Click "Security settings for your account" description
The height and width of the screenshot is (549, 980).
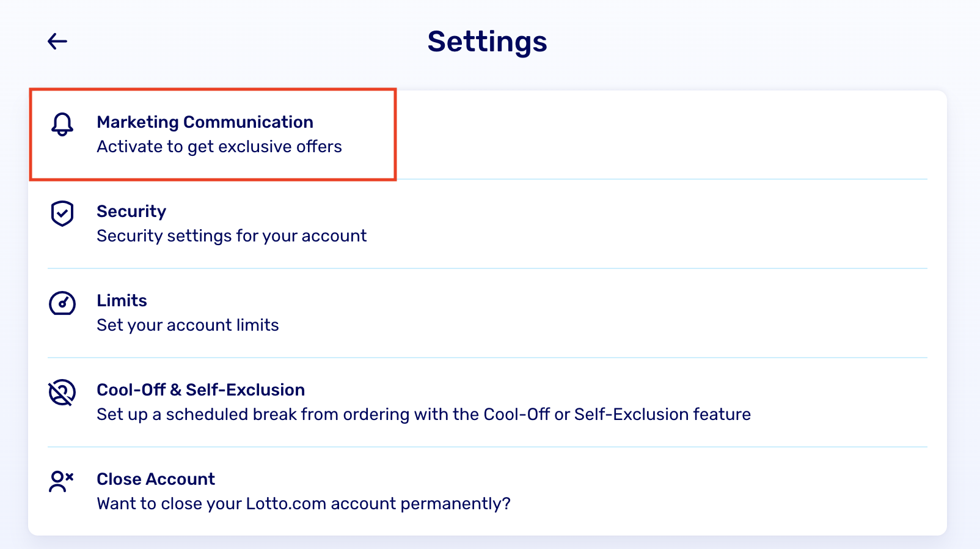232,236
